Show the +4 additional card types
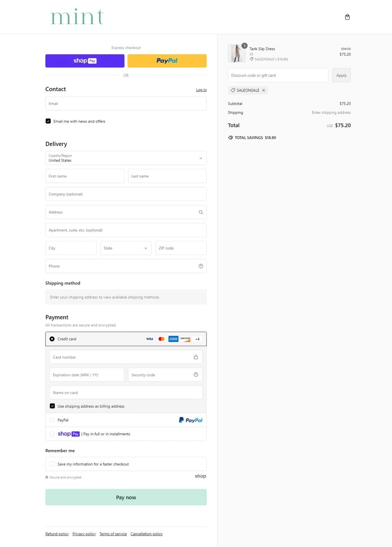392x547 pixels. coord(197,339)
